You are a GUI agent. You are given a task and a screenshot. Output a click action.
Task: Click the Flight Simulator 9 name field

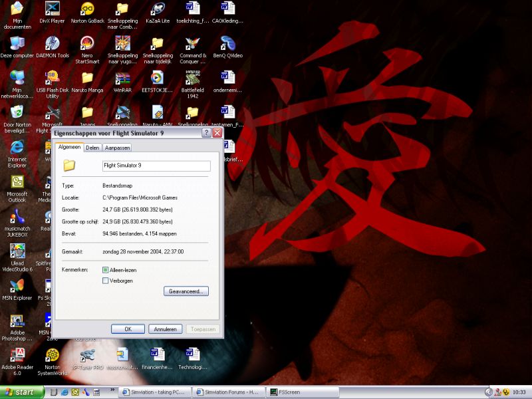point(156,166)
